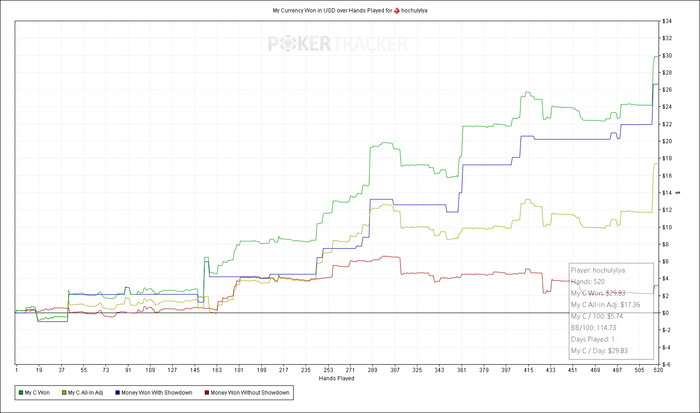Click the $0 y-axis value
This screenshot has height=413, width=700.
tap(666, 313)
